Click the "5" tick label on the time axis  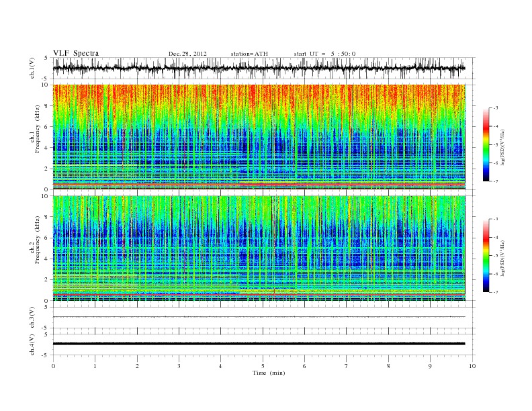tap(263, 366)
